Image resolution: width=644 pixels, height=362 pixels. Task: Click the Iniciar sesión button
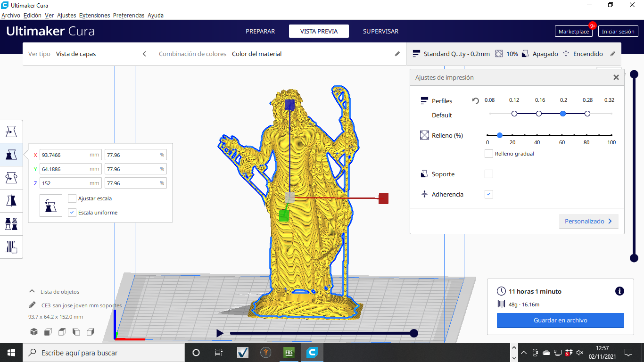point(618,32)
